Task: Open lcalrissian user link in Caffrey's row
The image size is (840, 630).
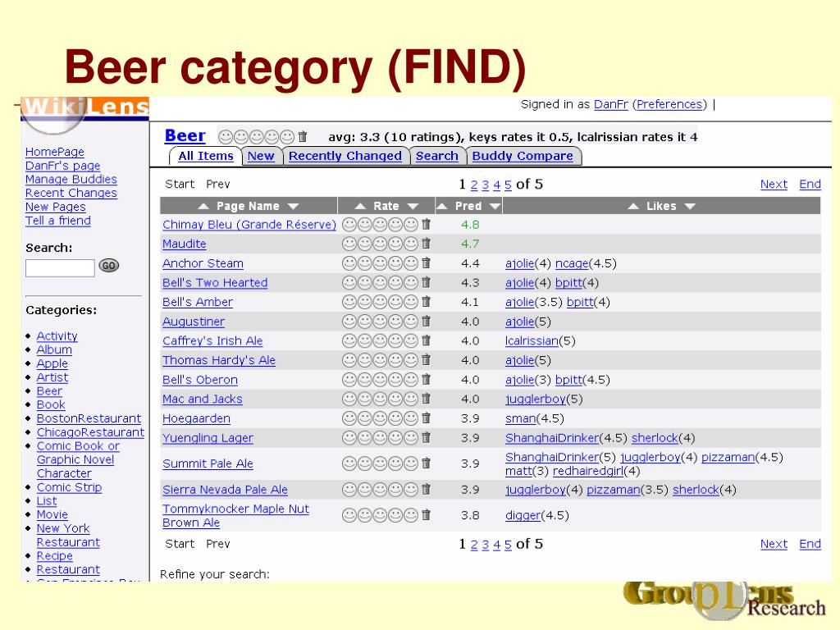Action: [532, 340]
